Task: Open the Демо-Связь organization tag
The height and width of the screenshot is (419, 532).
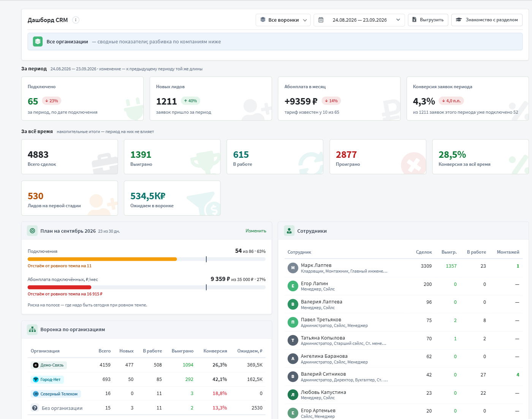Action: 49,365
